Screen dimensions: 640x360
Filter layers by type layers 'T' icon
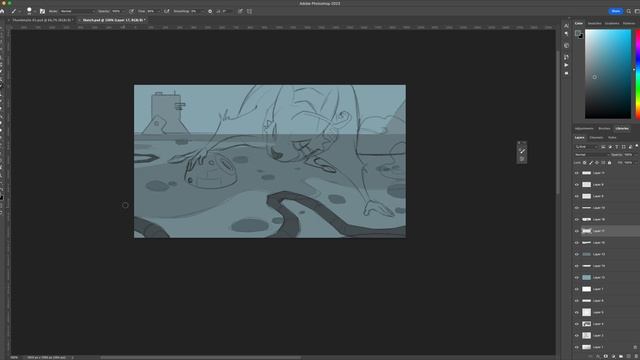tap(617, 147)
